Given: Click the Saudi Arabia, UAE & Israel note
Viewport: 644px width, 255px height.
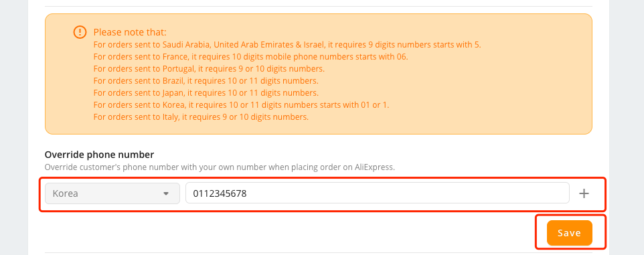Looking at the screenshot, I should [287, 44].
